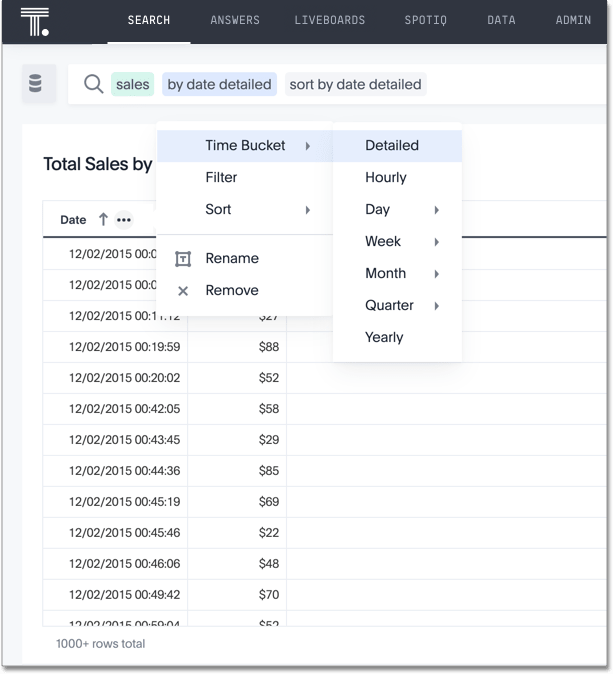Open the Month bucket submenu
613x674 pixels.
(437, 274)
